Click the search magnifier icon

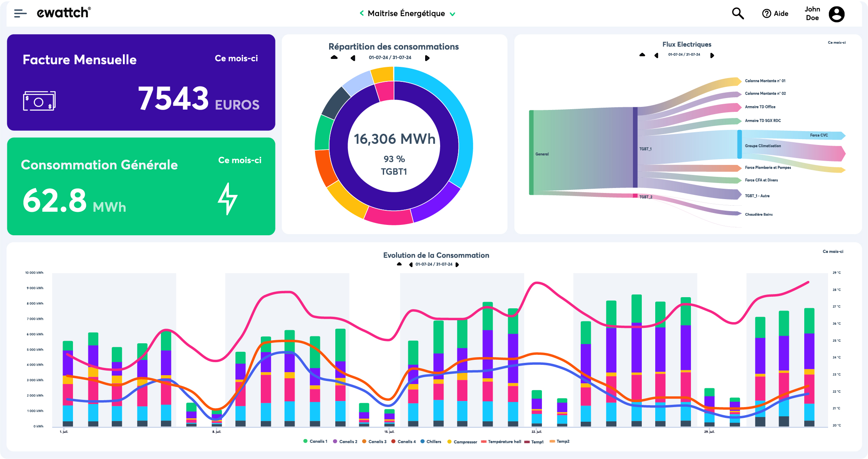pos(737,13)
